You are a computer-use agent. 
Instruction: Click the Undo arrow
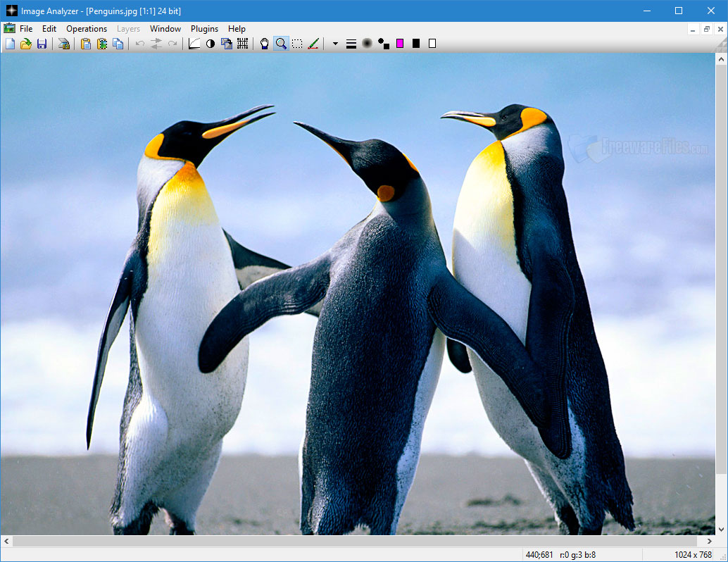coord(139,43)
